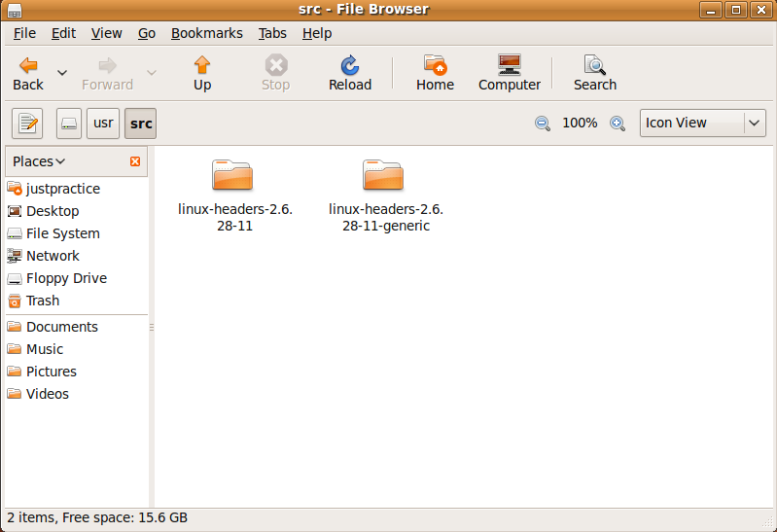The width and height of the screenshot is (777, 532).
Task: Open the Help menu
Action: [x=317, y=33]
